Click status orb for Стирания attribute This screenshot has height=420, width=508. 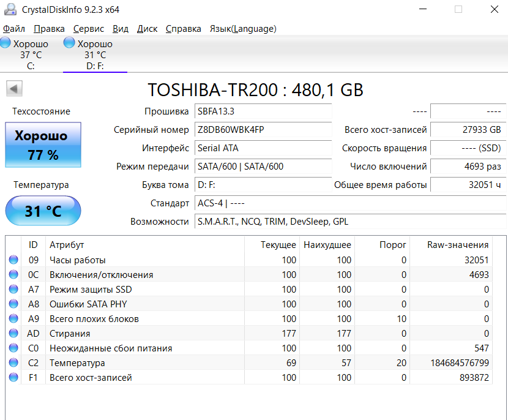[13, 334]
